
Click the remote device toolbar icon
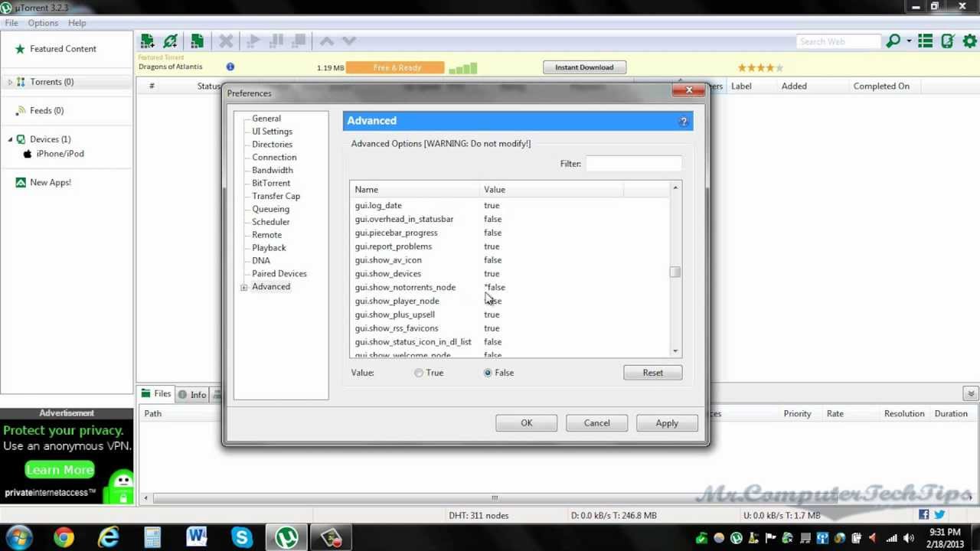948,41
